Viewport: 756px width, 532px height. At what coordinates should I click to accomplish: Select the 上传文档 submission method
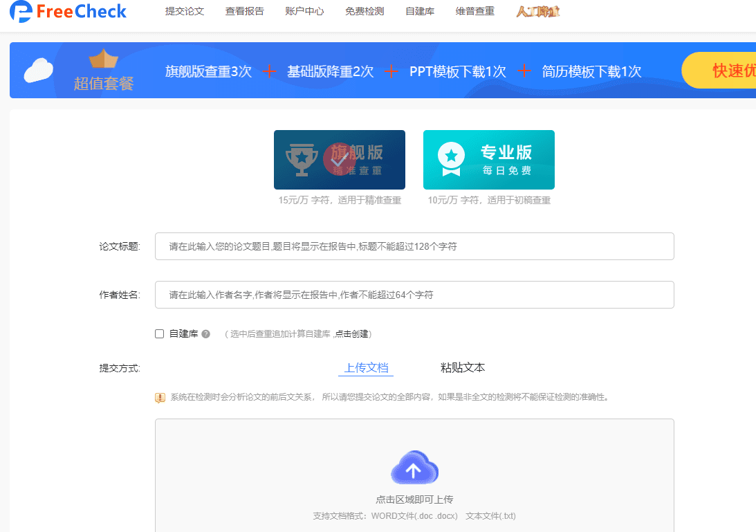365,367
